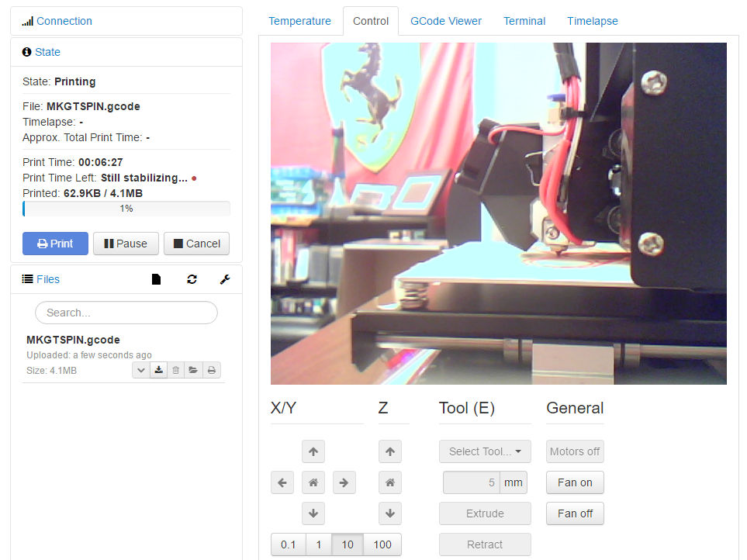This screenshot has width=747, height=560.
Task: Collapse the State panel
Action: click(x=47, y=52)
